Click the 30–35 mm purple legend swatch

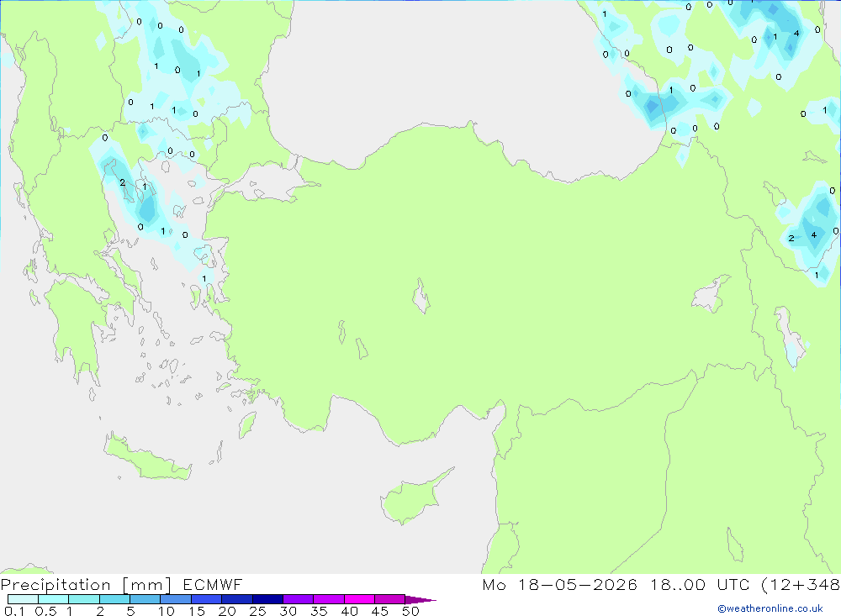(x=298, y=599)
